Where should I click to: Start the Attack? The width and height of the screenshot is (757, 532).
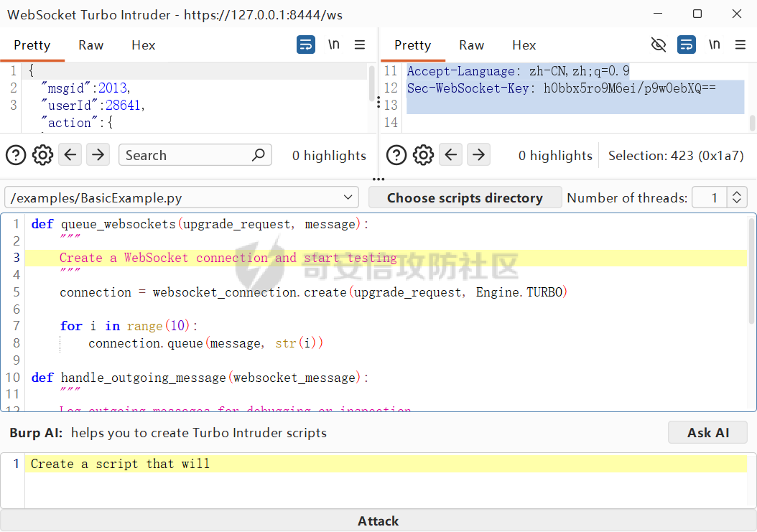click(x=378, y=521)
